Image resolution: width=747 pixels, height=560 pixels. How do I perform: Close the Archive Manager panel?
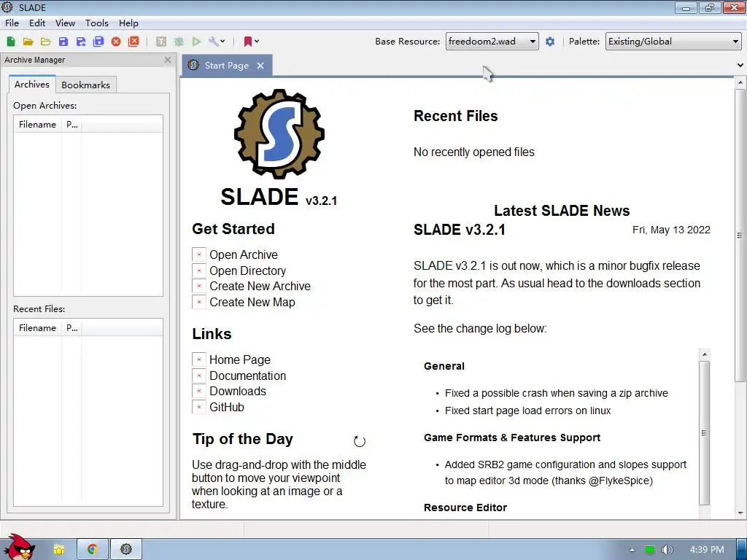[167, 60]
